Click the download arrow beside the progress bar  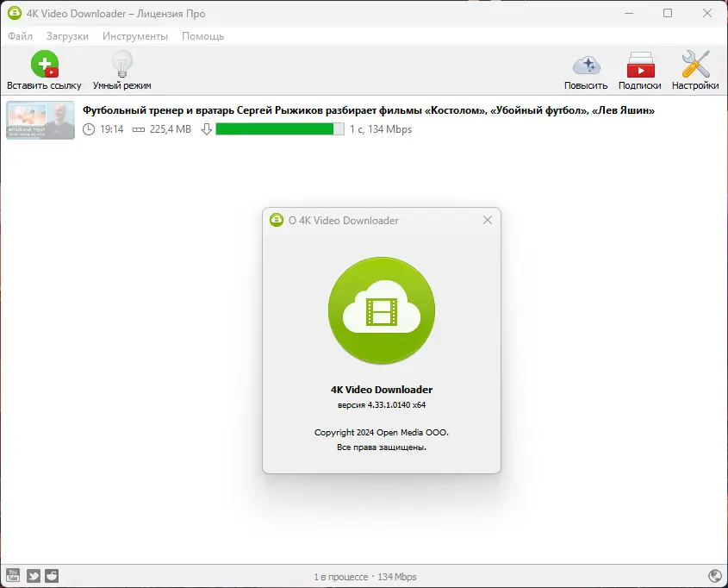(x=206, y=129)
